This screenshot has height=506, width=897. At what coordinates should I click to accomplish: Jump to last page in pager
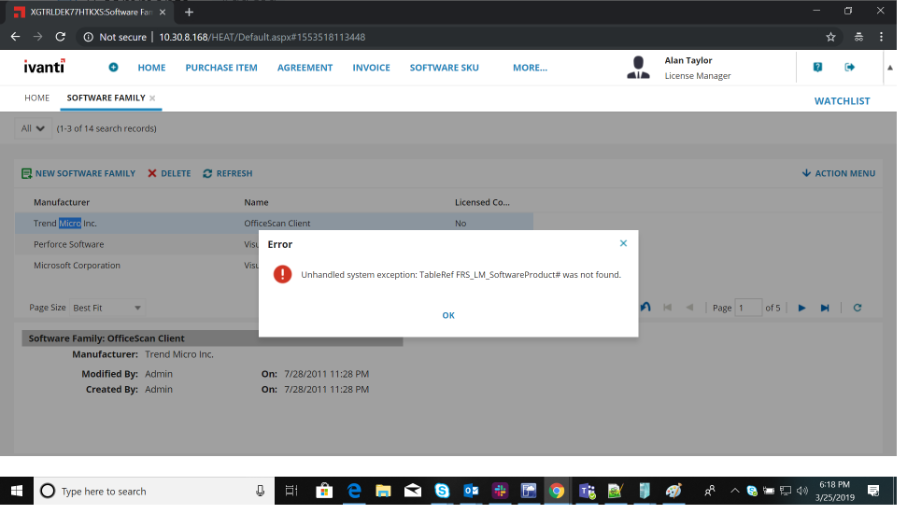pyautogui.click(x=825, y=308)
